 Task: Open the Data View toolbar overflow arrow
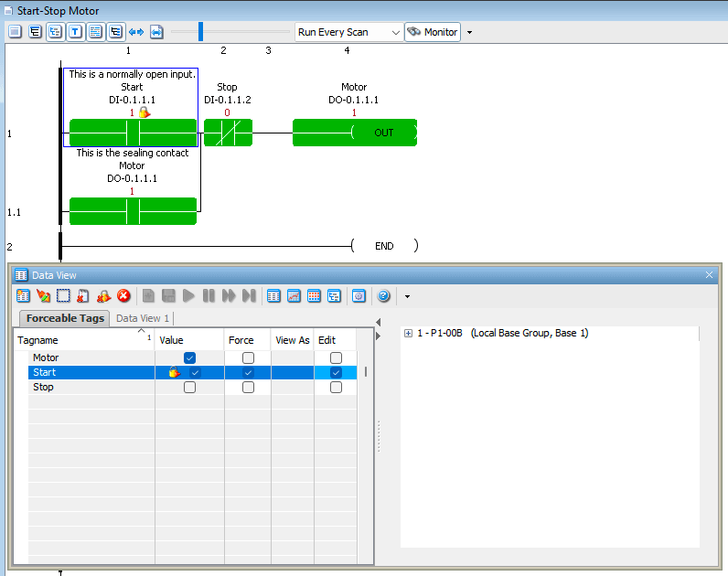click(x=407, y=296)
